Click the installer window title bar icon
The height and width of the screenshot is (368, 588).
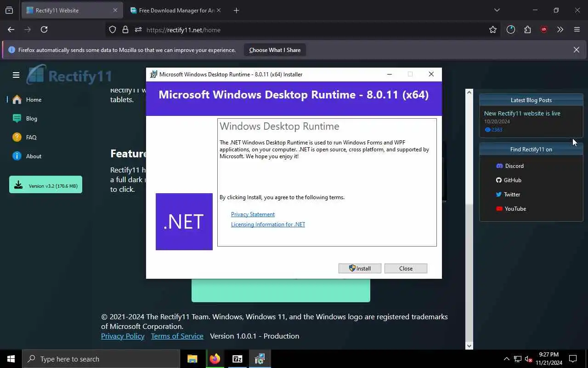[x=153, y=74]
